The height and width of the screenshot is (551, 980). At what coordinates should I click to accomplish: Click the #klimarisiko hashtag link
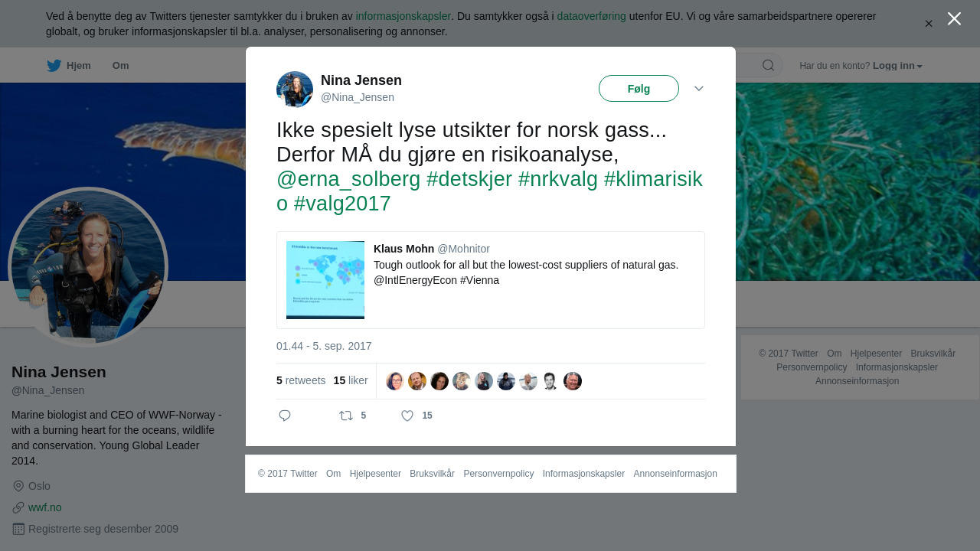tap(652, 179)
